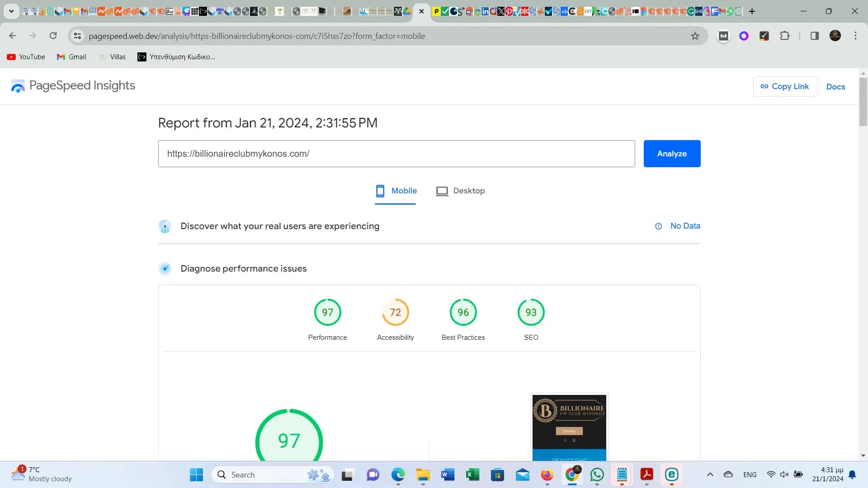The height and width of the screenshot is (488, 868).
Task: Click the performance diagnostics blue icon
Action: tap(165, 268)
